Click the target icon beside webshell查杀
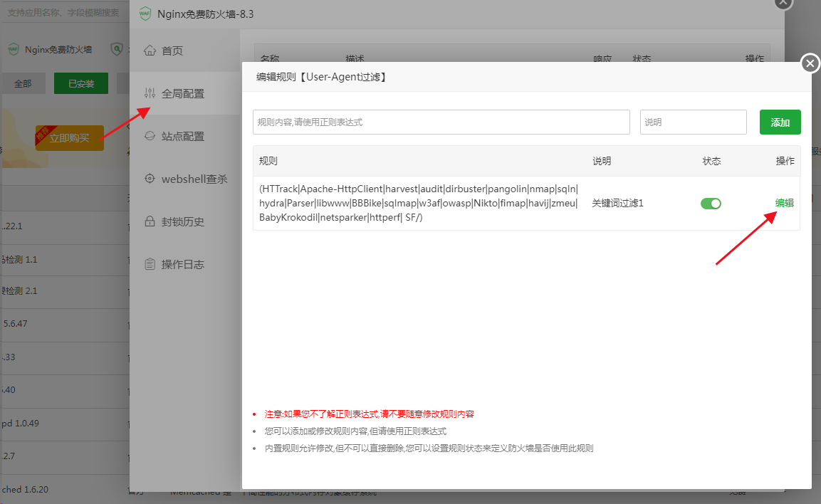Image resolution: width=821 pixels, height=504 pixels. pyautogui.click(x=150, y=179)
